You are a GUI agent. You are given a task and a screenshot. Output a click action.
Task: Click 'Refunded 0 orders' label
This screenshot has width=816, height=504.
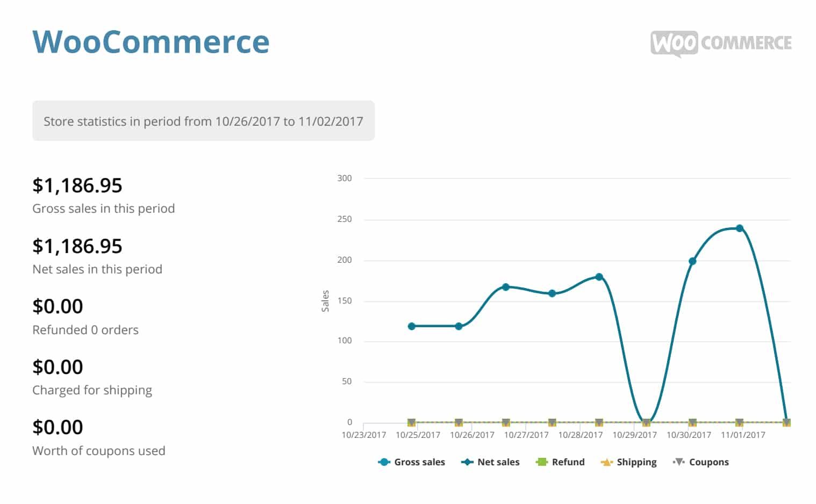tap(85, 330)
